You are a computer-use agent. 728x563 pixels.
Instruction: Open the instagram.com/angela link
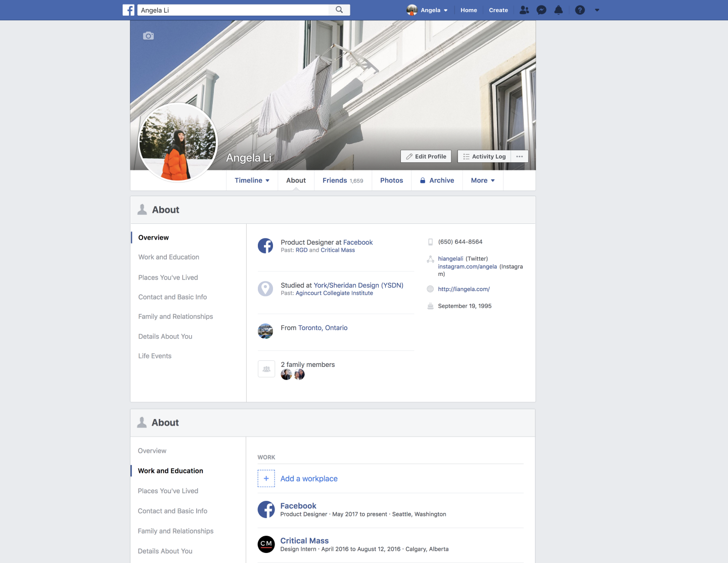pyautogui.click(x=468, y=267)
